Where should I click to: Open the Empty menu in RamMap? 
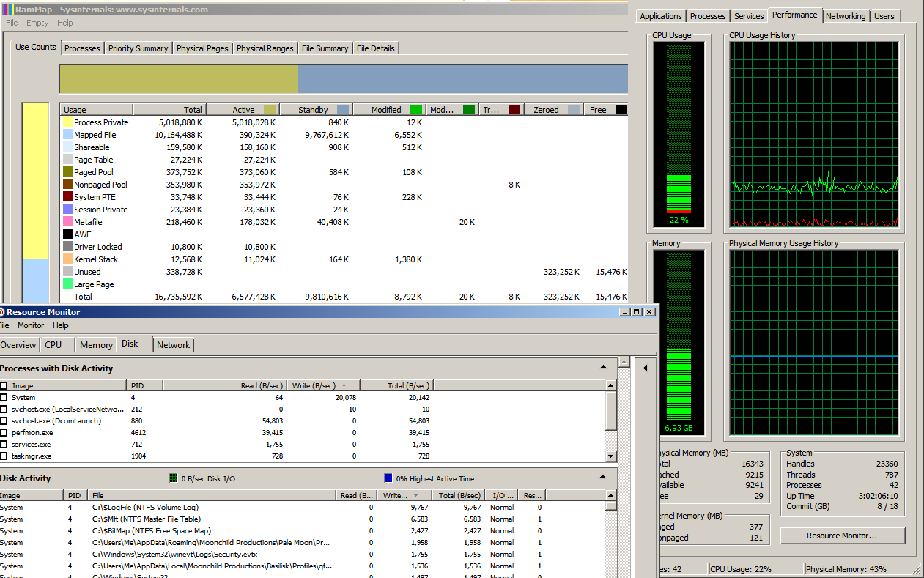37,22
